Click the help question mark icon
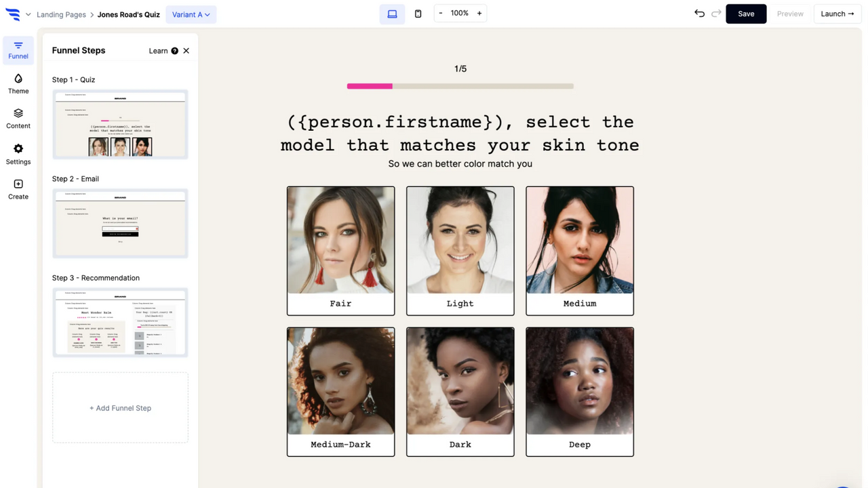 175,51
